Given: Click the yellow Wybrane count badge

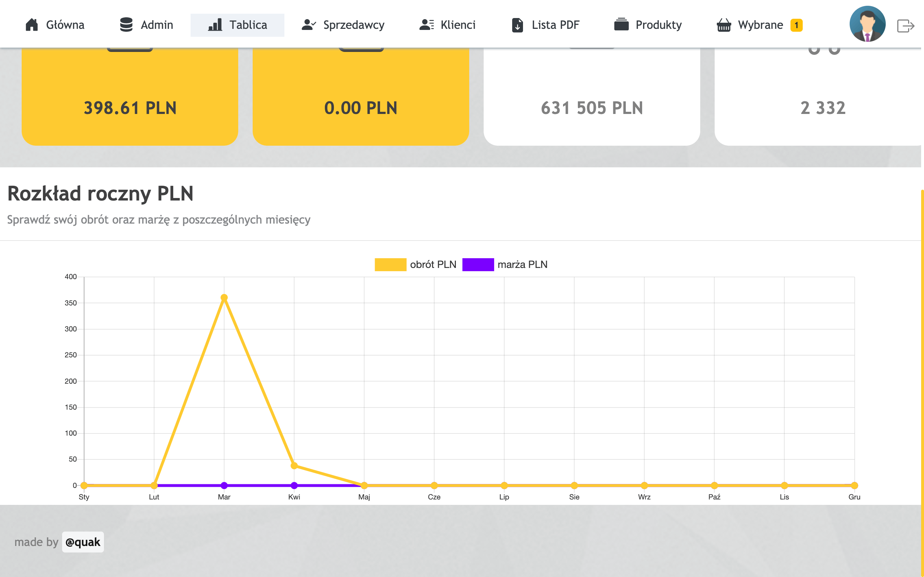Looking at the screenshot, I should [796, 25].
